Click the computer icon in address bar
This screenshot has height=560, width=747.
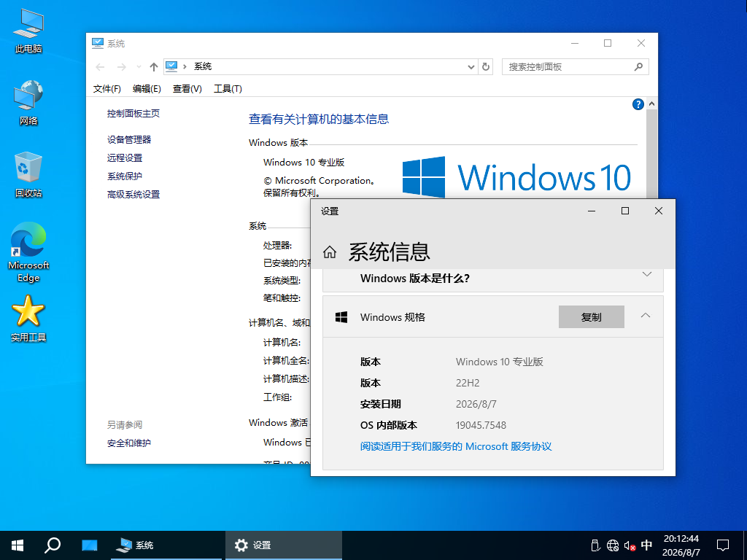(x=171, y=66)
